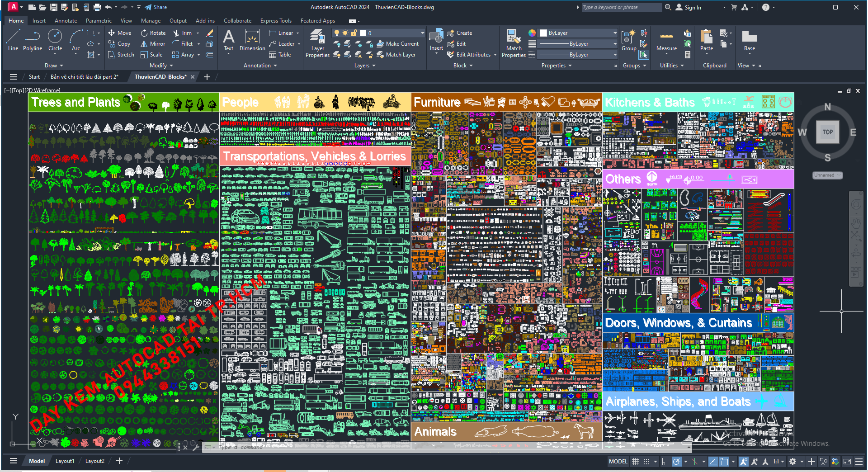Image resolution: width=868 pixels, height=472 pixels.
Task: Click Sign In
Action: coord(689,7)
